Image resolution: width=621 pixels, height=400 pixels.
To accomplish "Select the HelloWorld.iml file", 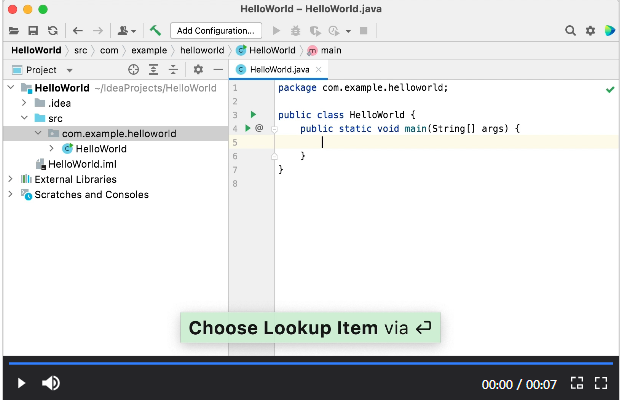I will (116, 164).
